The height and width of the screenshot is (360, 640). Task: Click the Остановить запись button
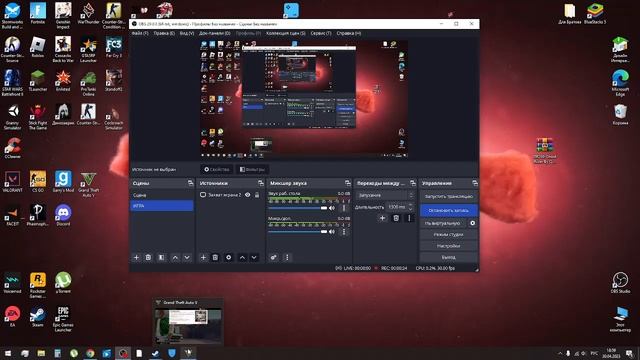[x=449, y=210]
